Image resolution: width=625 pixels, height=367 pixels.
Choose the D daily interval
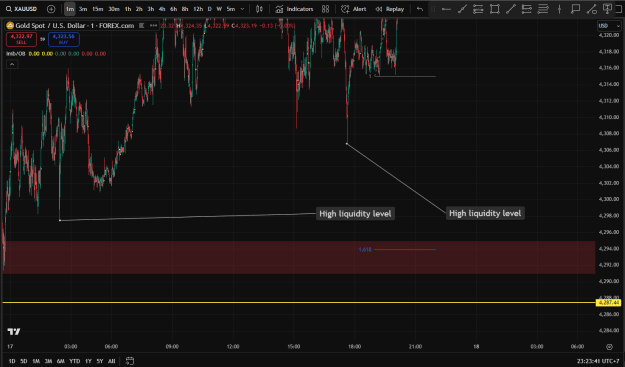210,9
